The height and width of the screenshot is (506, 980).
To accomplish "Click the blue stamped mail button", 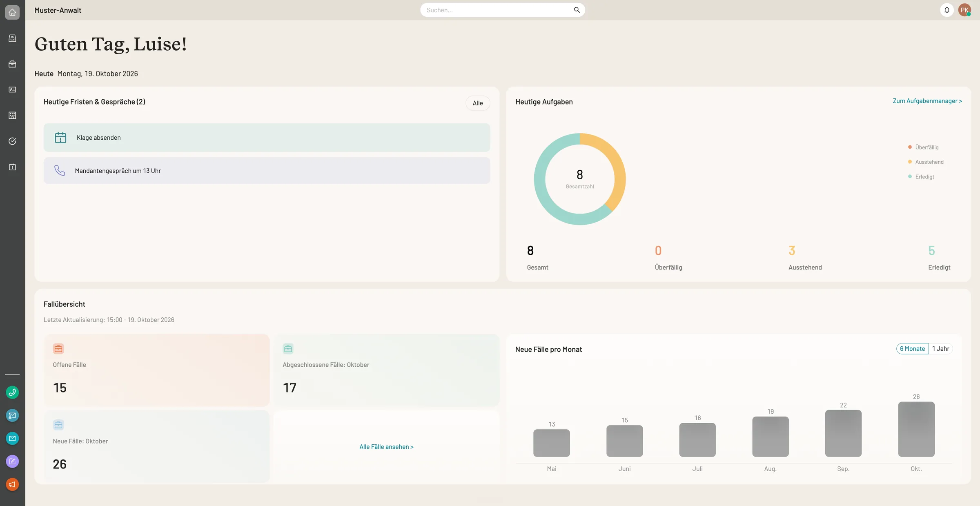I will tap(12, 415).
